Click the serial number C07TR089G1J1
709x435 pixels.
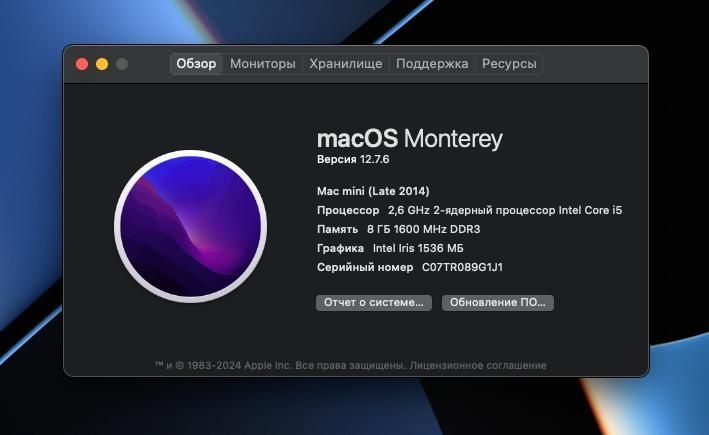pyautogui.click(x=462, y=267)
